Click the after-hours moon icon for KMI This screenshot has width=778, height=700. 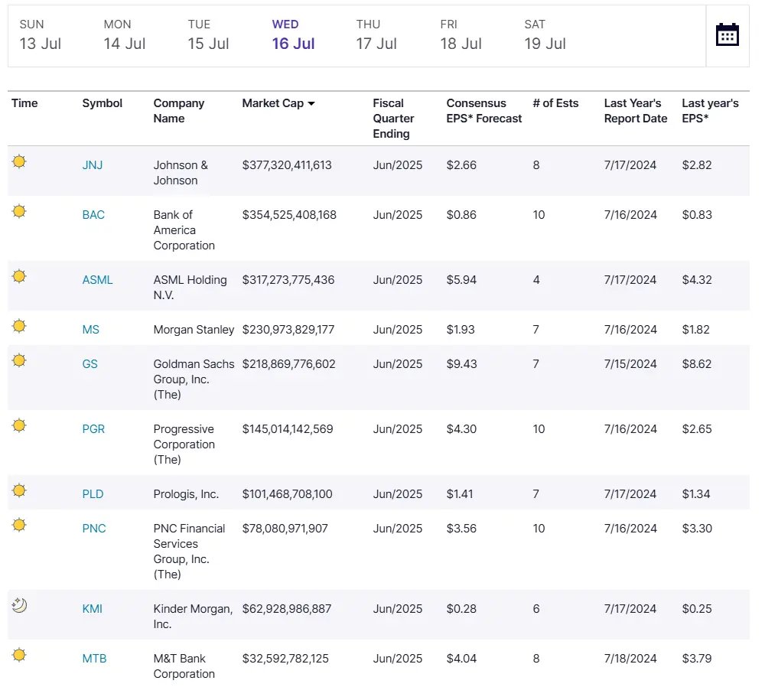tap(19, 605)
